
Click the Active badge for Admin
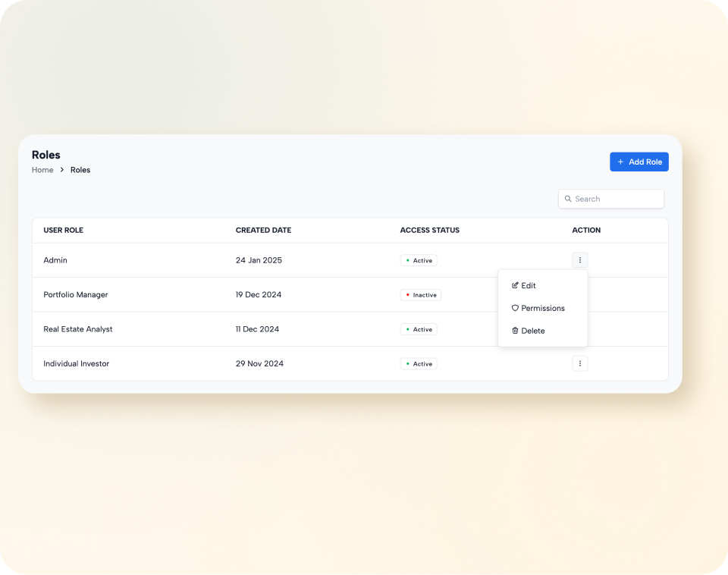point(419,261)
